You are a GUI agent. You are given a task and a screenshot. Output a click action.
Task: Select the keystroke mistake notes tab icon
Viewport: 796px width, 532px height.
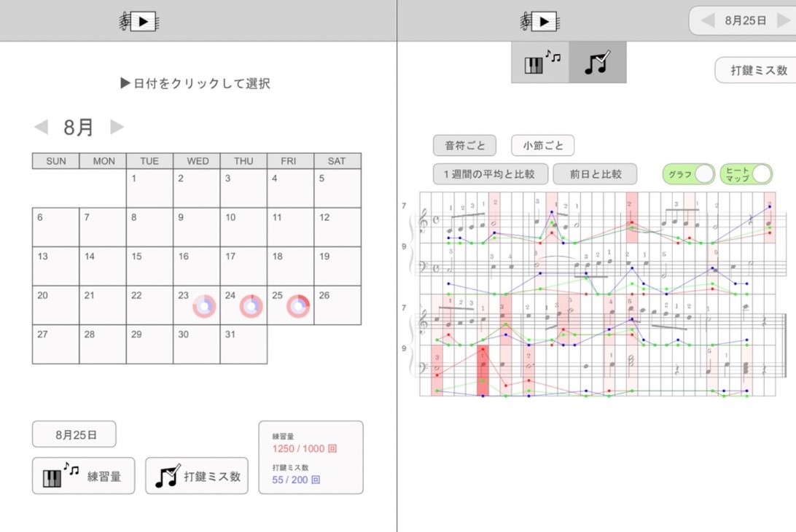pyautogui.click(x=597, y=63)
